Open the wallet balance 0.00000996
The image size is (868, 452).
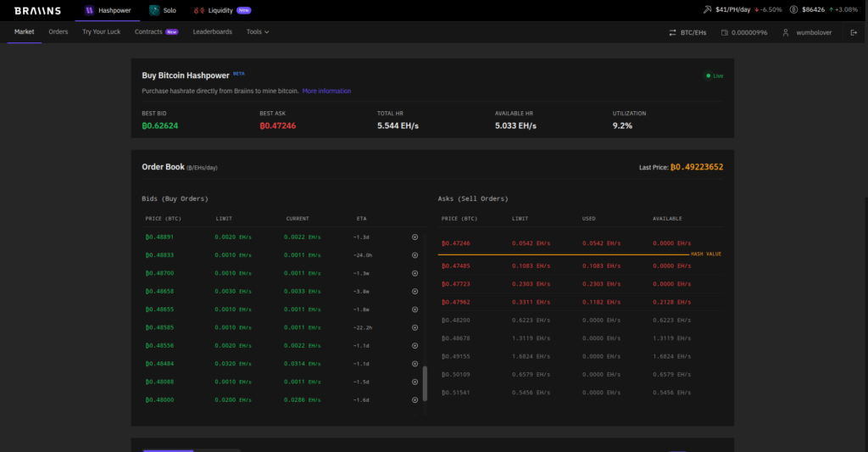[744, 33]
